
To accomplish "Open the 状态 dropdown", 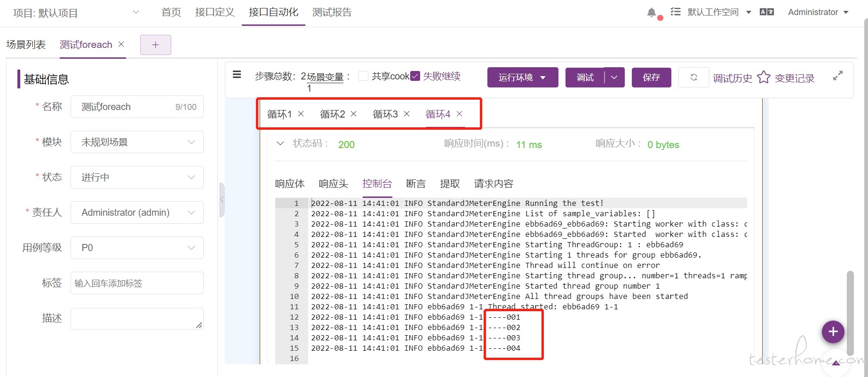I will [137, 177].
